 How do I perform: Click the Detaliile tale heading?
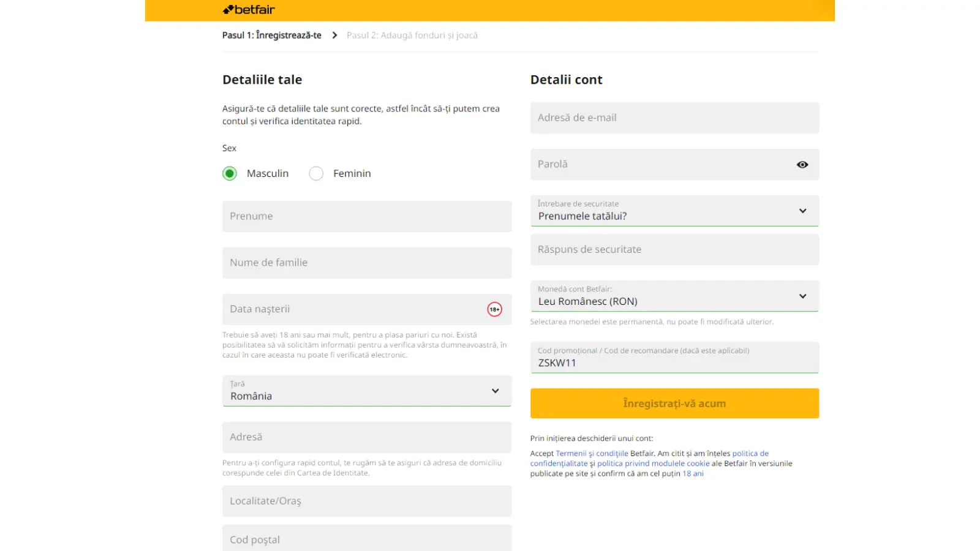coord(262,80)
